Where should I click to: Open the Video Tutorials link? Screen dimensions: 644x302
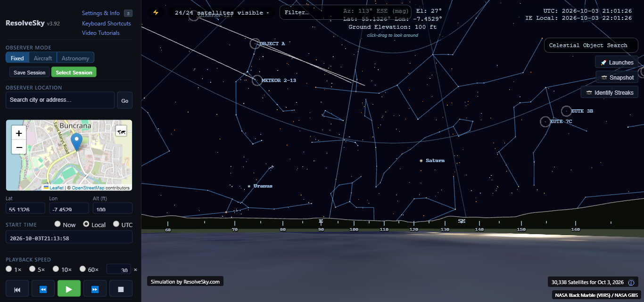101,33
